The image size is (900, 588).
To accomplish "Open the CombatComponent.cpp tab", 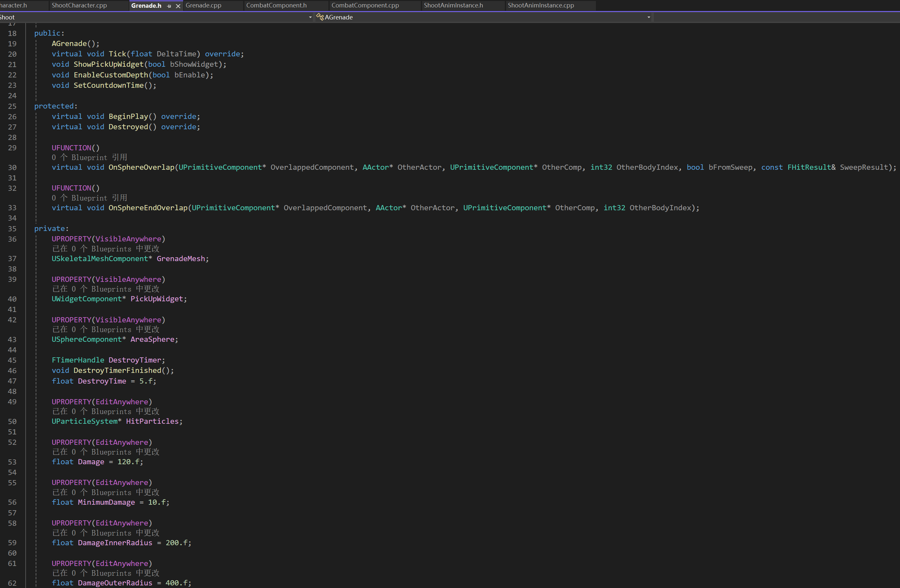I will pyautogui.click(x=365, y=5).
